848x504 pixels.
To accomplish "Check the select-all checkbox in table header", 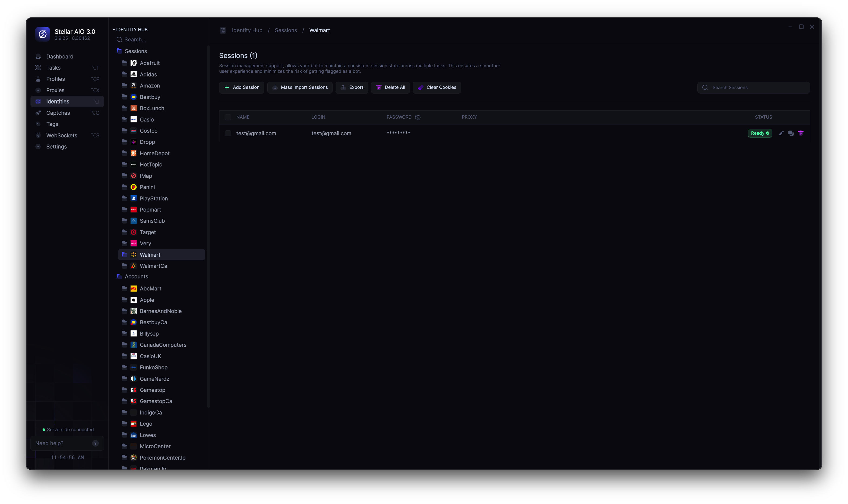I will pyautogui.click(x=228, y=117).
